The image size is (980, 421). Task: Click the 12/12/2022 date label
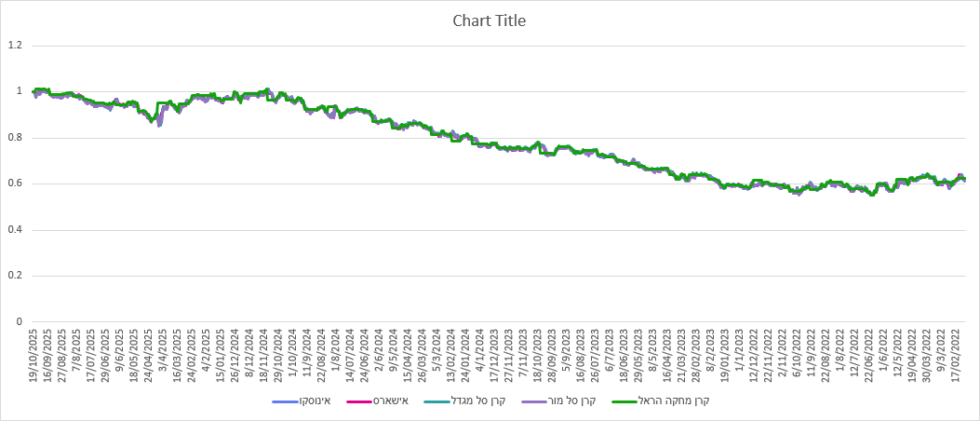tap(755, 355)
